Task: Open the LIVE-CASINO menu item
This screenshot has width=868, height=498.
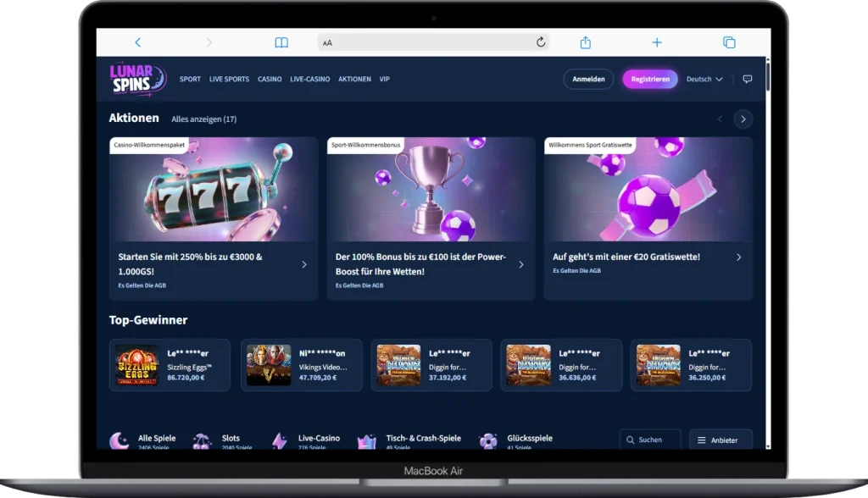Action: click(x=310, y=79)
